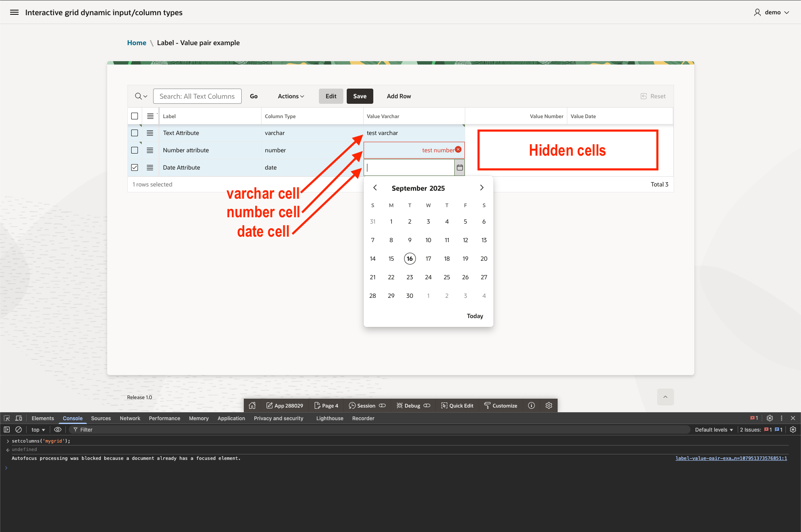Viewport: 801px width, 532px height.
Task: Switch to the Network devtools tab
Action: coord(130,418)
